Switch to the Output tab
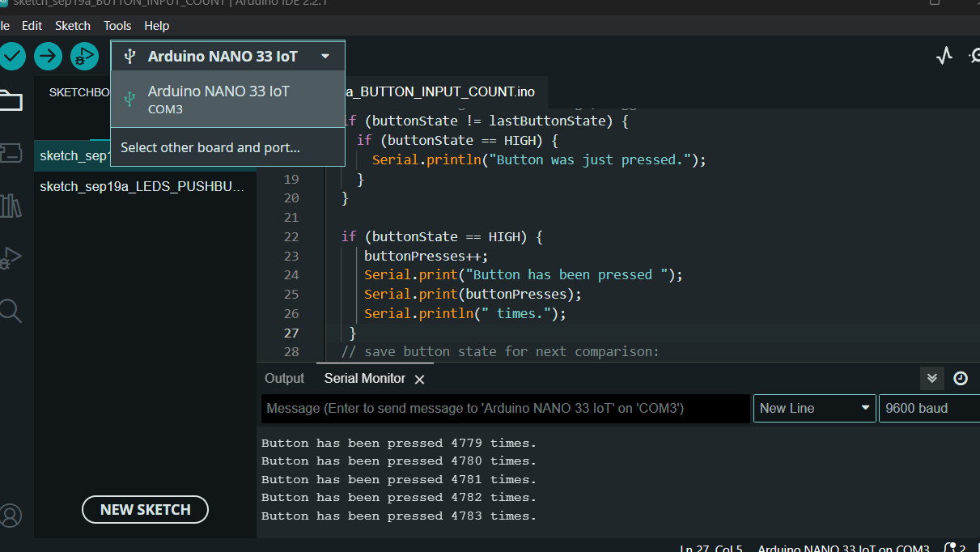 click(284, 379)
